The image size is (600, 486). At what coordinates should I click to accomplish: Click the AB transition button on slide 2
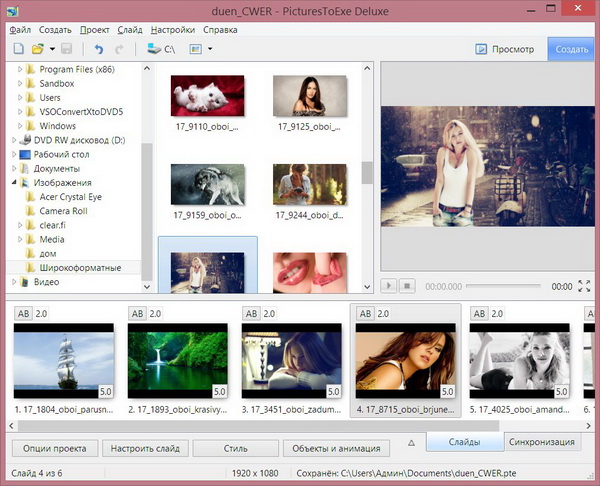(x=137, y=314)
